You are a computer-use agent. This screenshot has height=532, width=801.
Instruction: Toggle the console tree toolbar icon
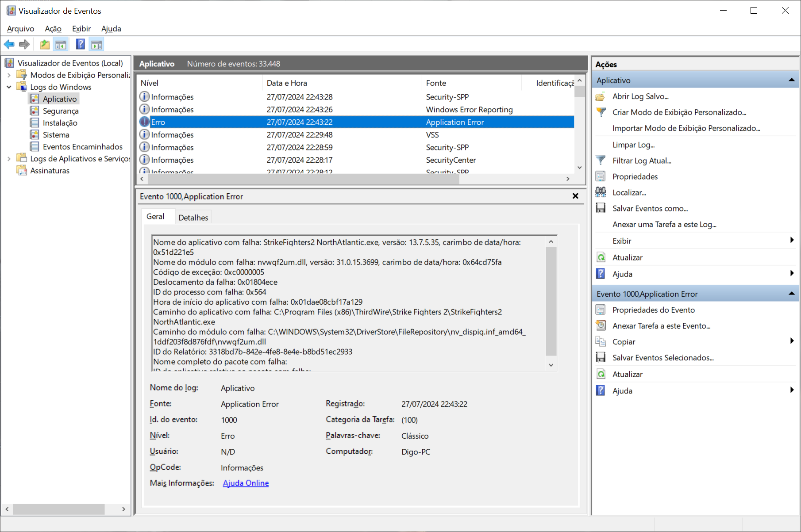[61, 44]
